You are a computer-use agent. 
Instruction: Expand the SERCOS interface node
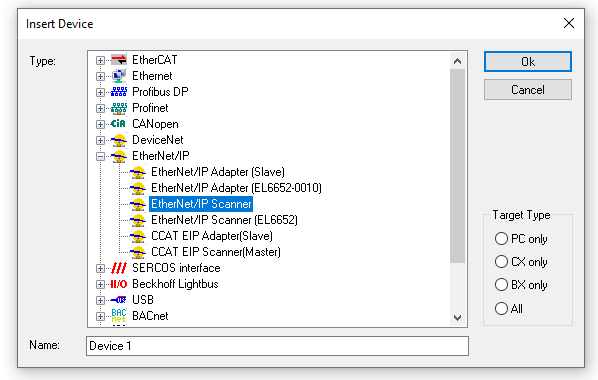[100, 269]
